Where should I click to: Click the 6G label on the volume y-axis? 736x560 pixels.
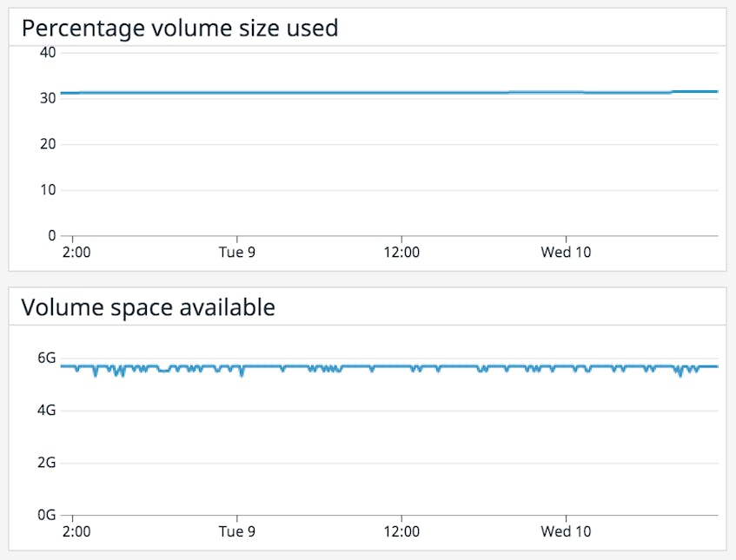coord(46,359)
